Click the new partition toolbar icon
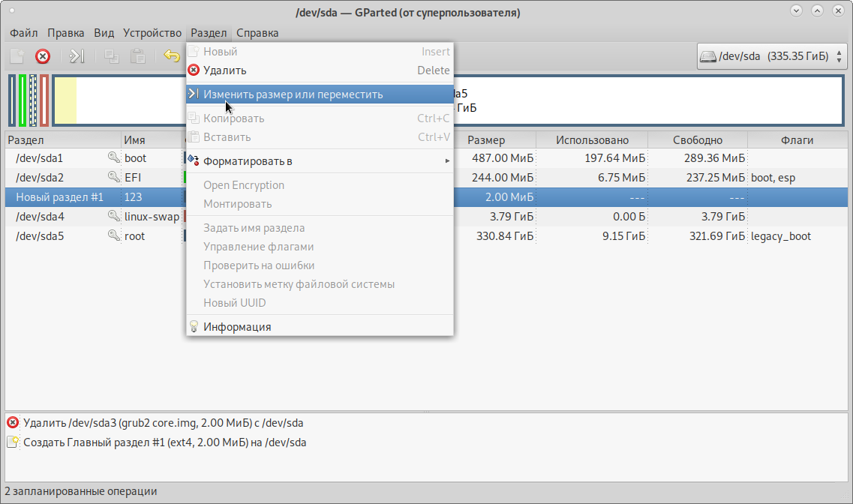The height and width of the screenshot is (504, 853). point(17,56)
